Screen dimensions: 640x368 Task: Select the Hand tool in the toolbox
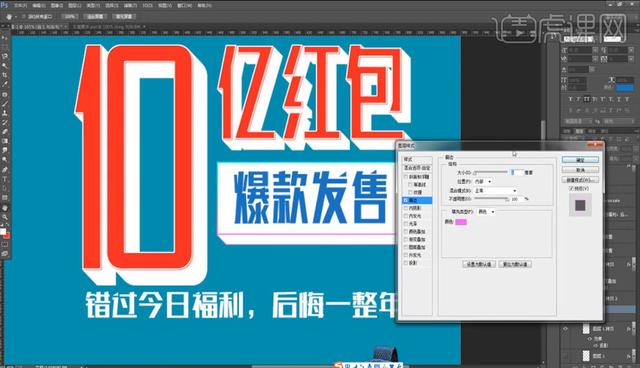[5, 207]
